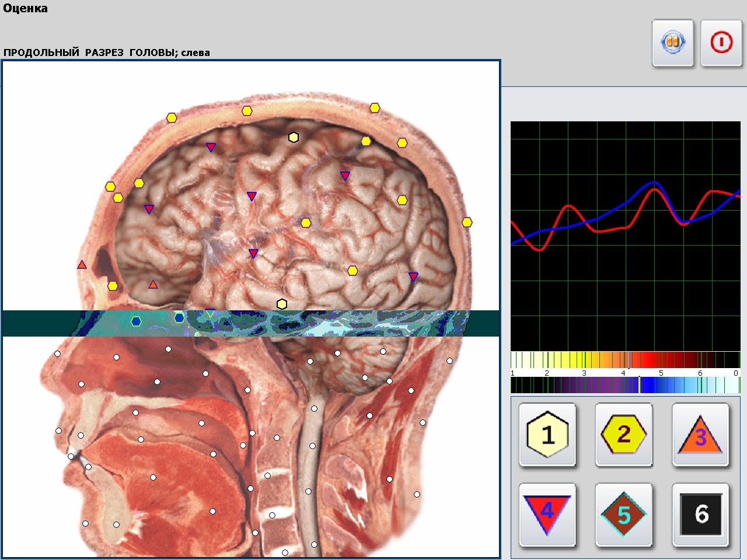The image size is (747, 560).
Task: Click orange triangle marker on the frontal lobe
Action: tap(153, 285)
